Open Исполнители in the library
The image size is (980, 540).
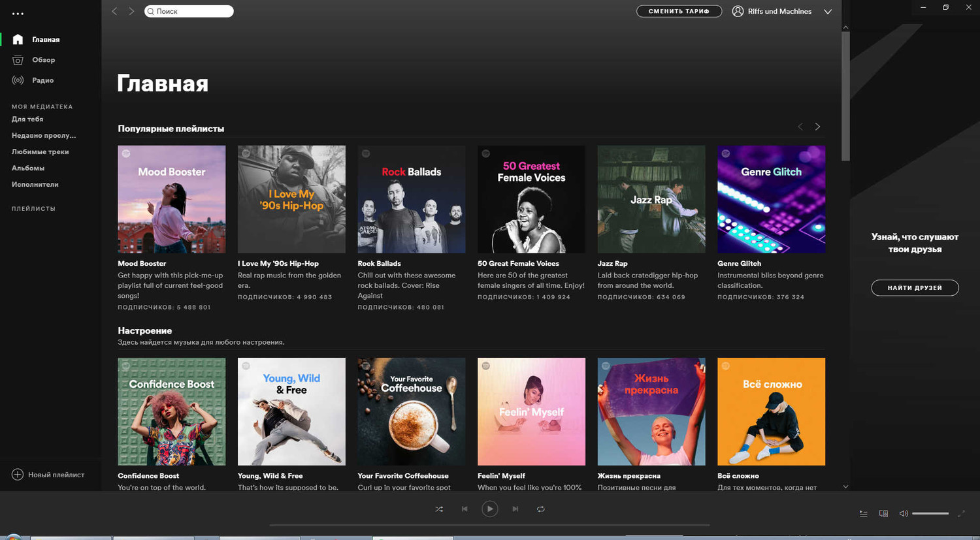click(35, 185)
